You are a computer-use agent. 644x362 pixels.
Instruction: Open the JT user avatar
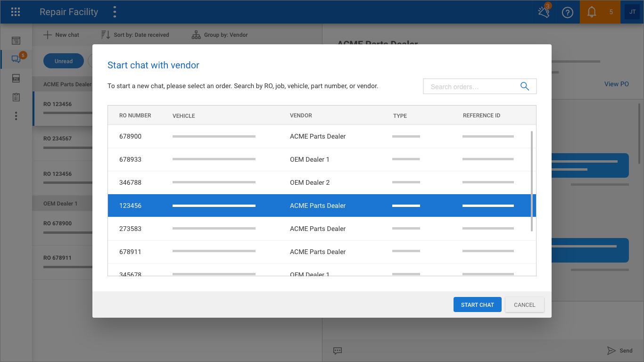coord(632,12)
